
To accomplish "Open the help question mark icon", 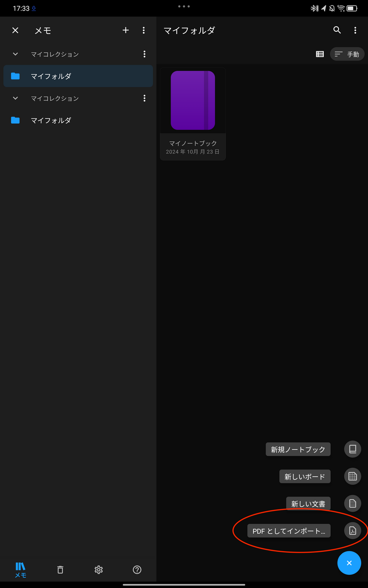I will pyautogui.click(x=137, y=570).
